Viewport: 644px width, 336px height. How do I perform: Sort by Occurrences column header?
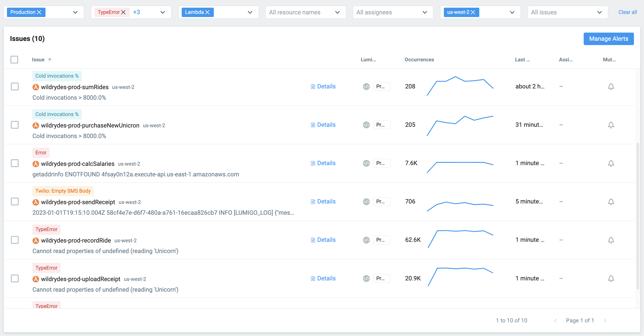coord(419,59)
